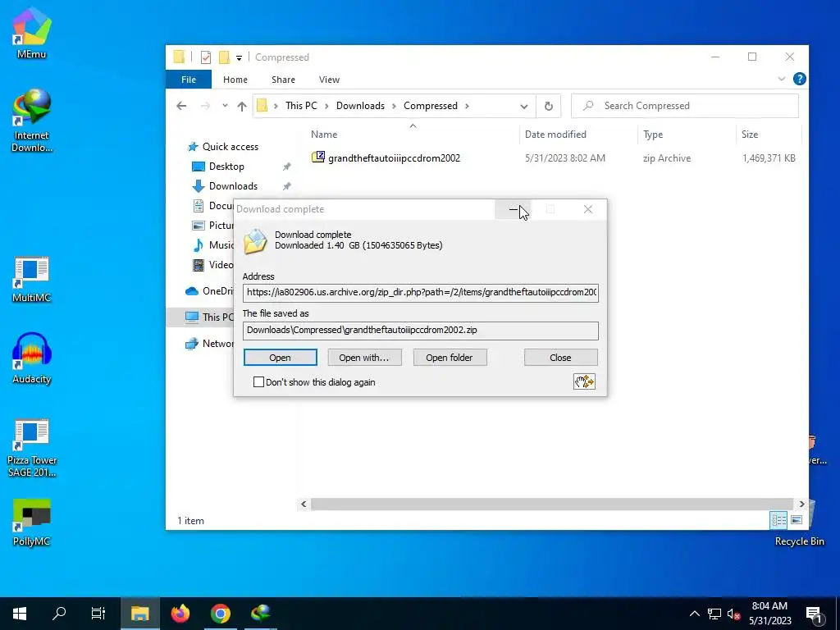Open the network tray icon

(714, 614)
